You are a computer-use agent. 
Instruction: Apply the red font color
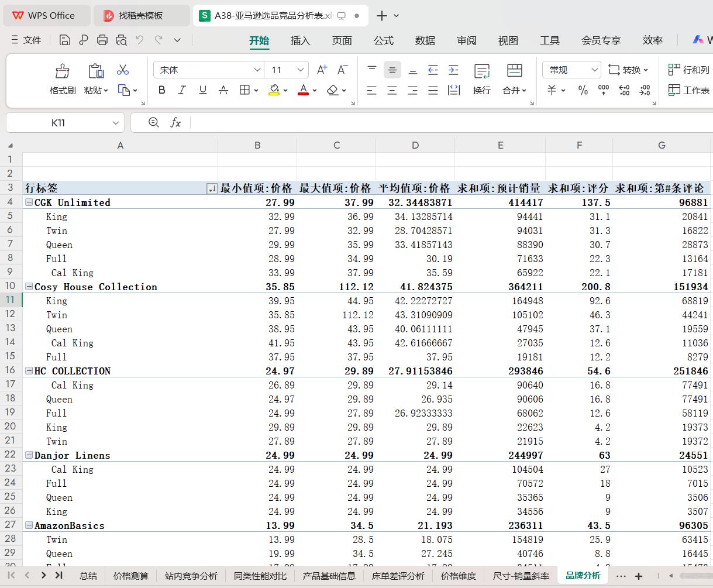(303, 90)
